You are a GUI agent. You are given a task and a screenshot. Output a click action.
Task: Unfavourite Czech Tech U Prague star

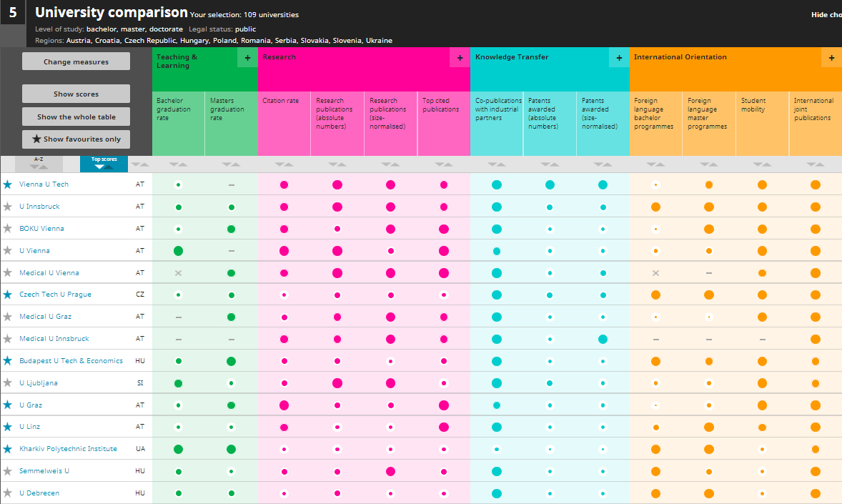8,295
